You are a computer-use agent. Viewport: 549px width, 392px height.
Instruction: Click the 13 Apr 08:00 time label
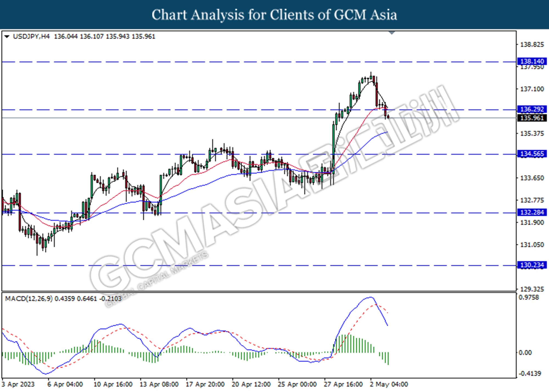[159, 384]
